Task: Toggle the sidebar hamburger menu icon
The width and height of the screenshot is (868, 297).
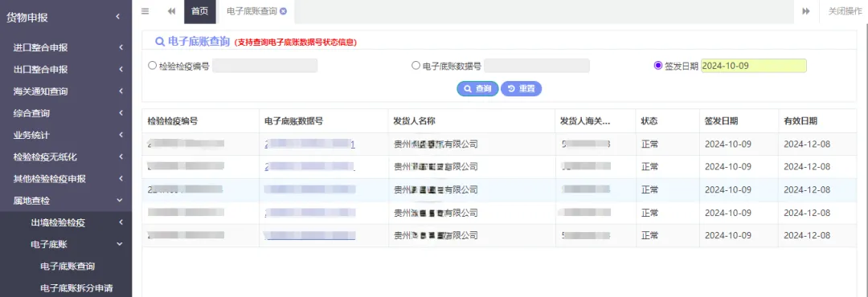Action: (x=145, y=11)
